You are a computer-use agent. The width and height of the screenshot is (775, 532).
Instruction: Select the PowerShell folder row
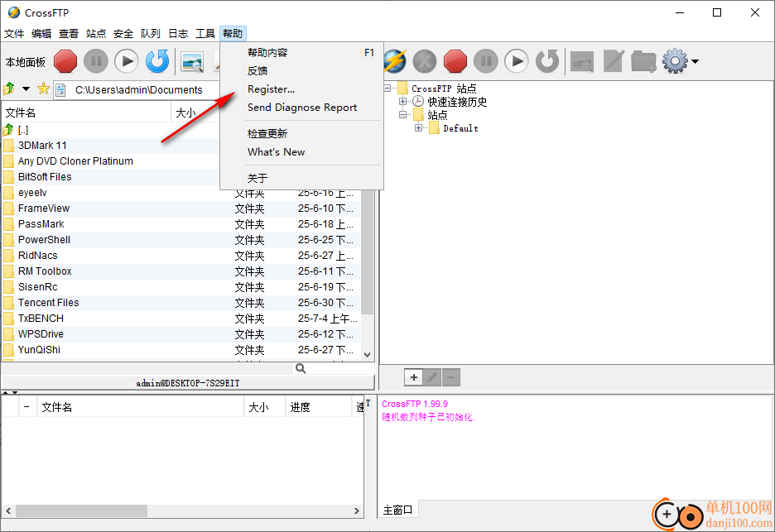[181, 240]
